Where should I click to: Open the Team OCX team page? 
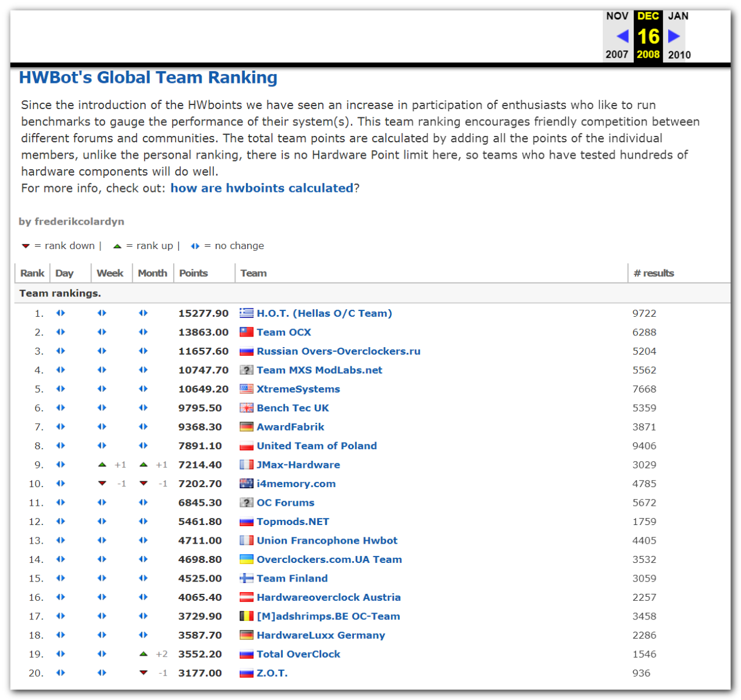pyautogui.click(x=284, y=332)
